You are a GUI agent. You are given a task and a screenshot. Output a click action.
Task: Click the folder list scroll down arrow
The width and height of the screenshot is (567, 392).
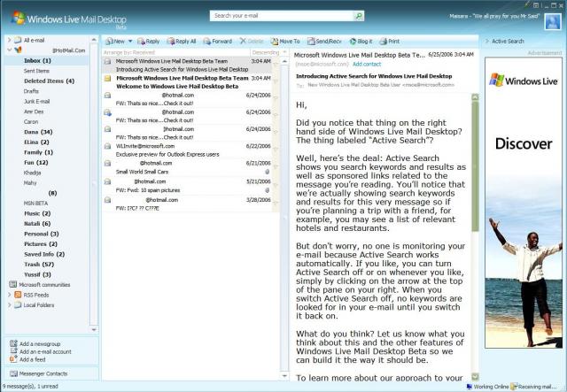pos(94,329)
